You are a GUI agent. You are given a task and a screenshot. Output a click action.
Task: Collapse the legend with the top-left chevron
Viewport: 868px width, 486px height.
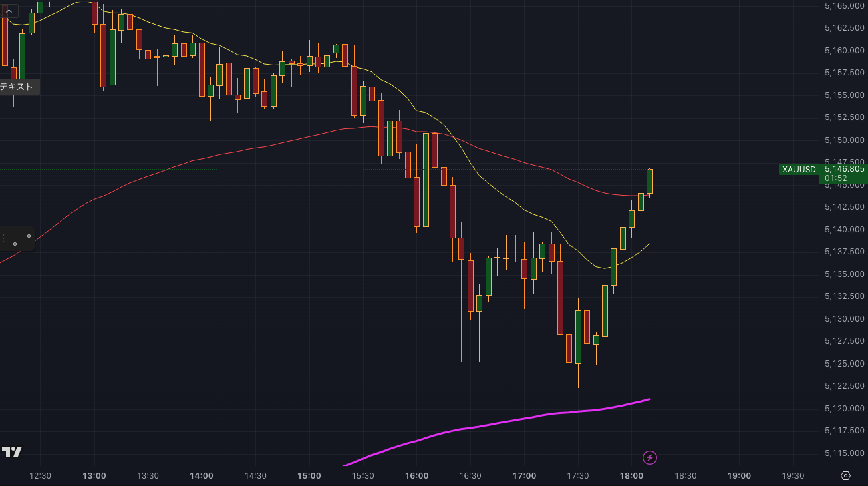(x=9, y=11)
